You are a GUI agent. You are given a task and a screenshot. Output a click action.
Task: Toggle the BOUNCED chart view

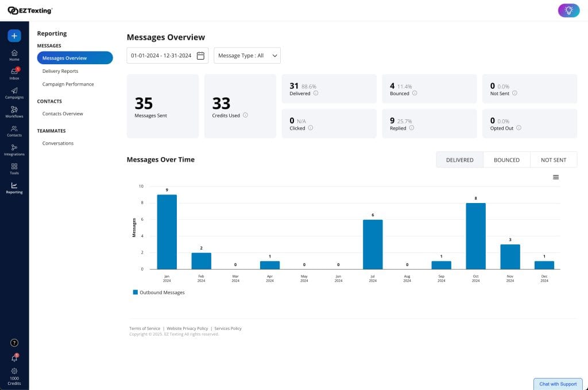click(x=506, y=159)
